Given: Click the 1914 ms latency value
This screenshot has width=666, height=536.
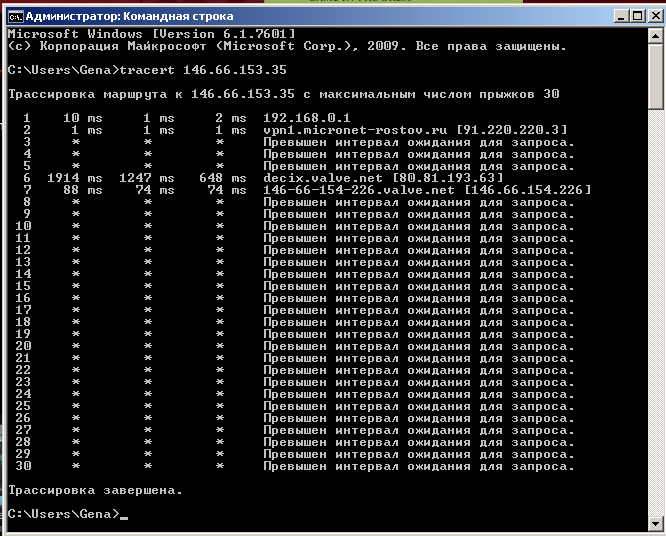Looking at the screenshot, I should pyautogui.click(x=75, y=178).
